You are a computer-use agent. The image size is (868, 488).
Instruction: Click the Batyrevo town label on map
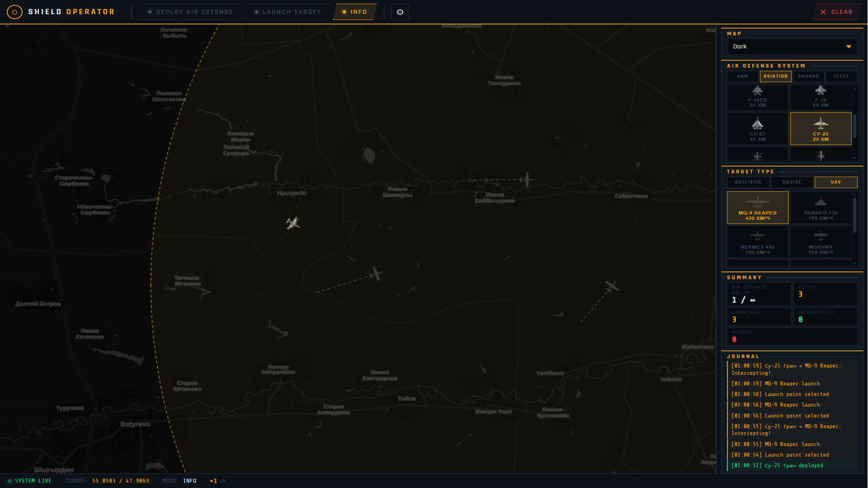tap(135, 424)
